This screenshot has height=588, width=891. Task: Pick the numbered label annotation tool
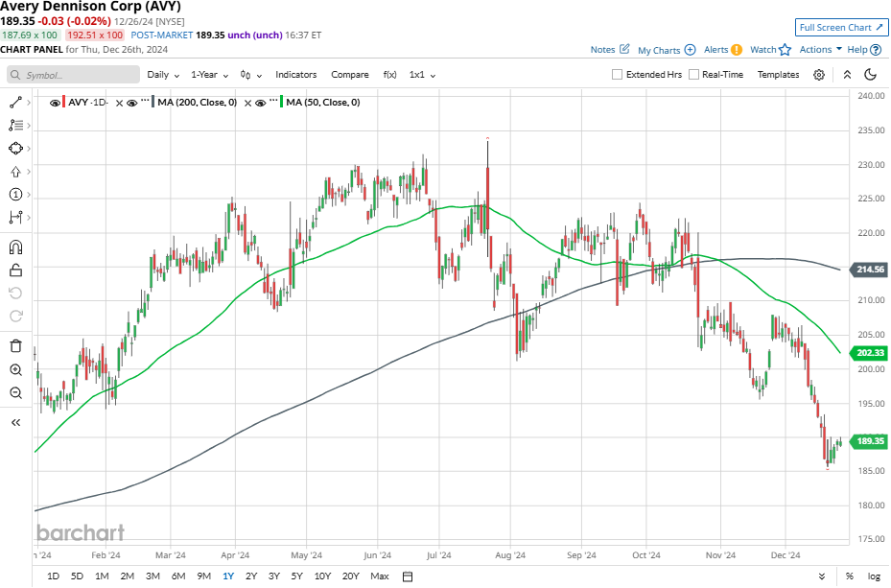pyautogui.click(x=16, y=195)
